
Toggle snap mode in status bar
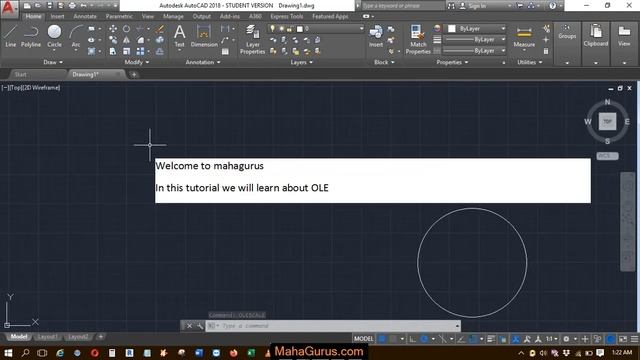[393, 339]
